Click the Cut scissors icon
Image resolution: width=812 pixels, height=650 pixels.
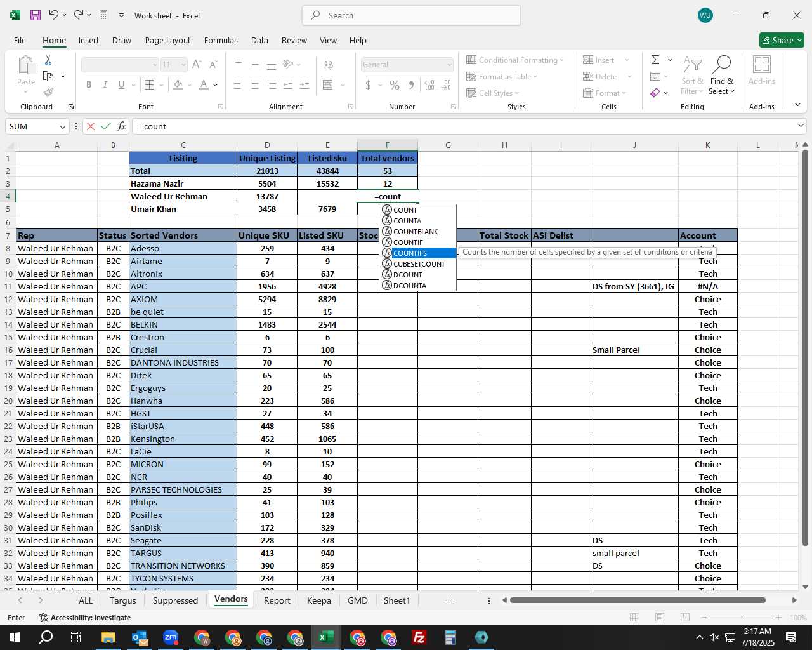[48, 60]
